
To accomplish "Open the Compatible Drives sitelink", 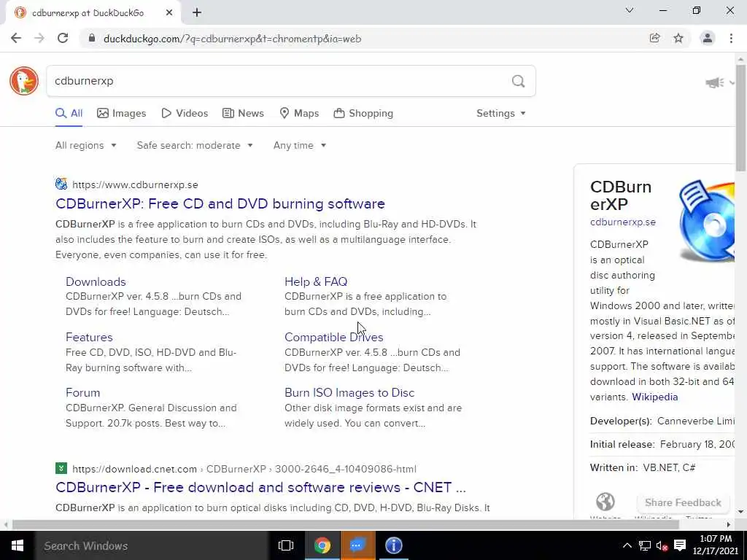I will [x=334, y=337].
